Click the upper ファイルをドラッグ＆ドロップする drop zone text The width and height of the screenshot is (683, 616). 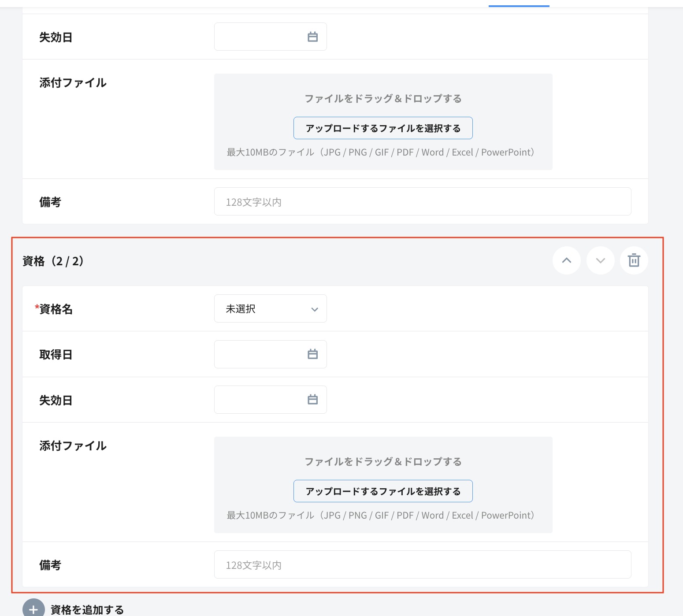tap(383, 99)
